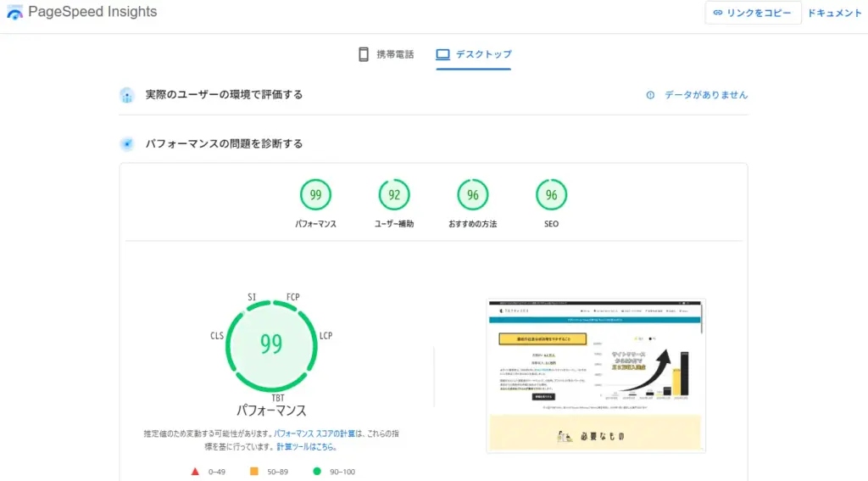Click the link icon in the リンクをコピー button
Image resolution: width=868 pixels, height=481 pixels.
717,13
